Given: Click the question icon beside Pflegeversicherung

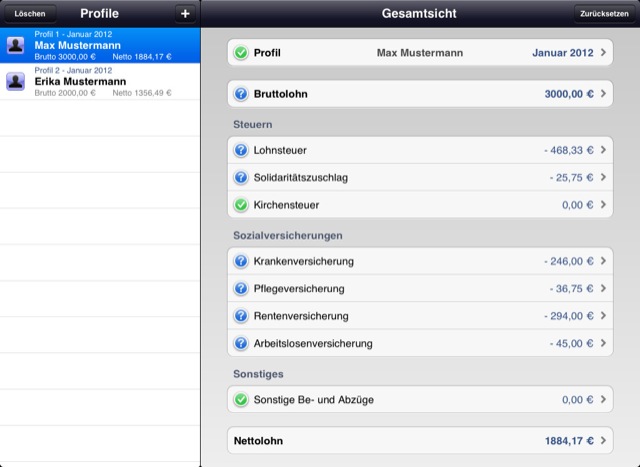Looking at the screenshot, I should [240, 289].
